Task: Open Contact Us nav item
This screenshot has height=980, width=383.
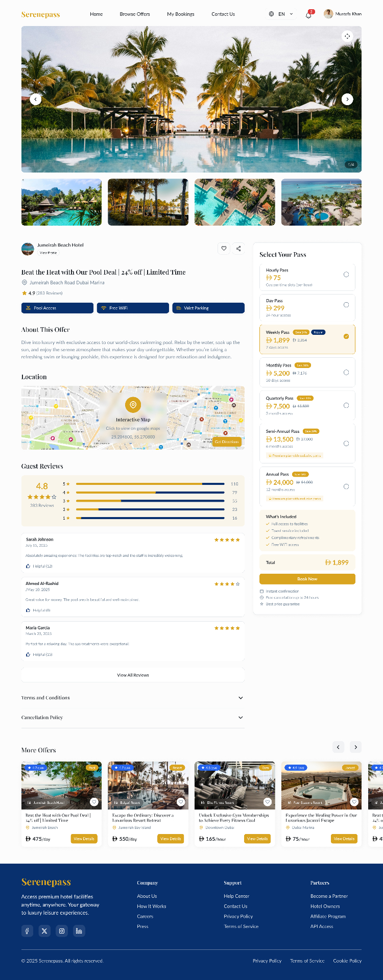Action: [223, 14]
